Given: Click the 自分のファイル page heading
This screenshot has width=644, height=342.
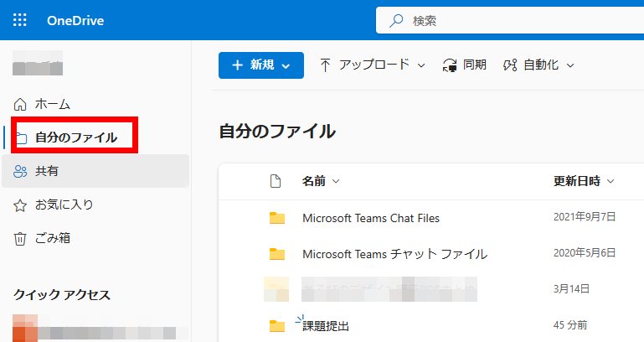Looking at the screenshot, I should tap(277, 132).
